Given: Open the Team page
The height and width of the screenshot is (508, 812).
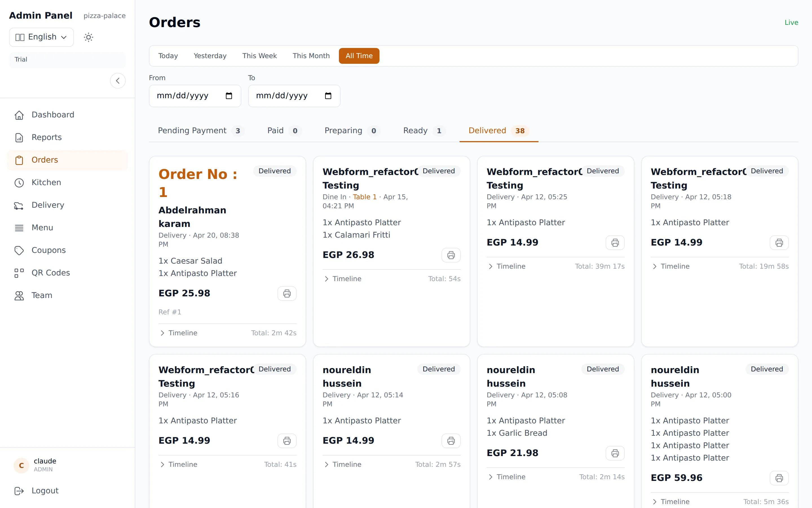Looking at the screenshot, I should [67, 295].
